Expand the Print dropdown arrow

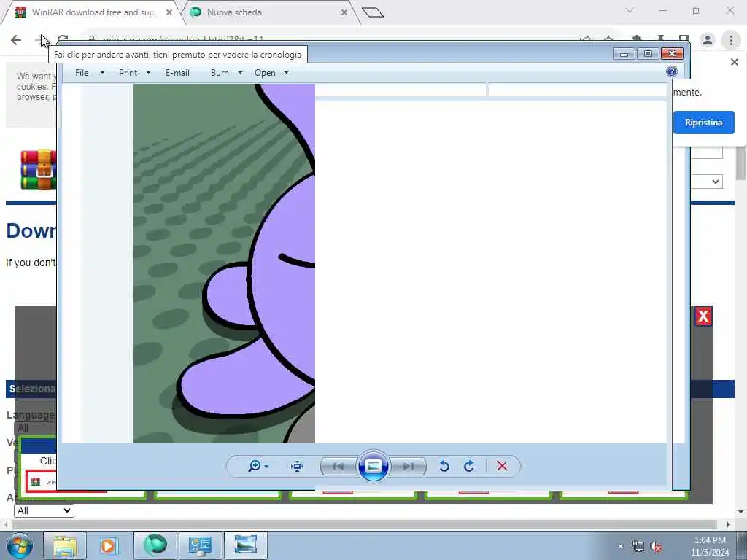click(148, 73)
